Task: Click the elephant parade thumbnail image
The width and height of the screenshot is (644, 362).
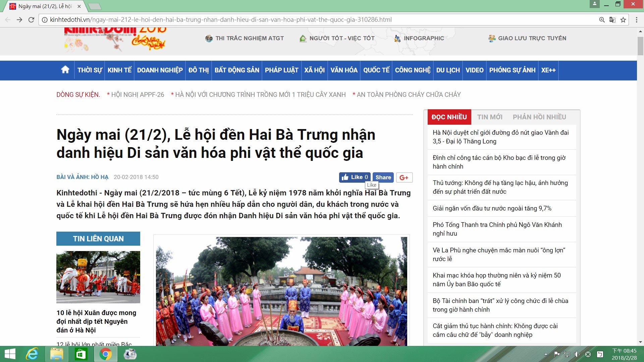Action: click(98, 277)
